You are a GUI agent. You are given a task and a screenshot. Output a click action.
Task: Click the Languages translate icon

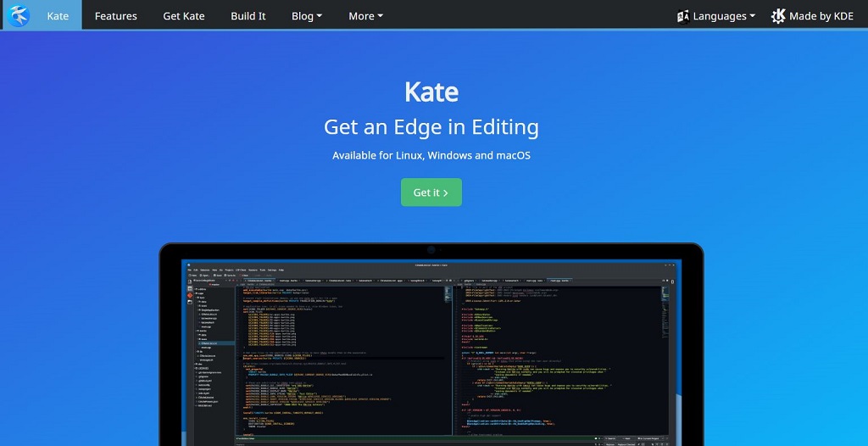683,17
